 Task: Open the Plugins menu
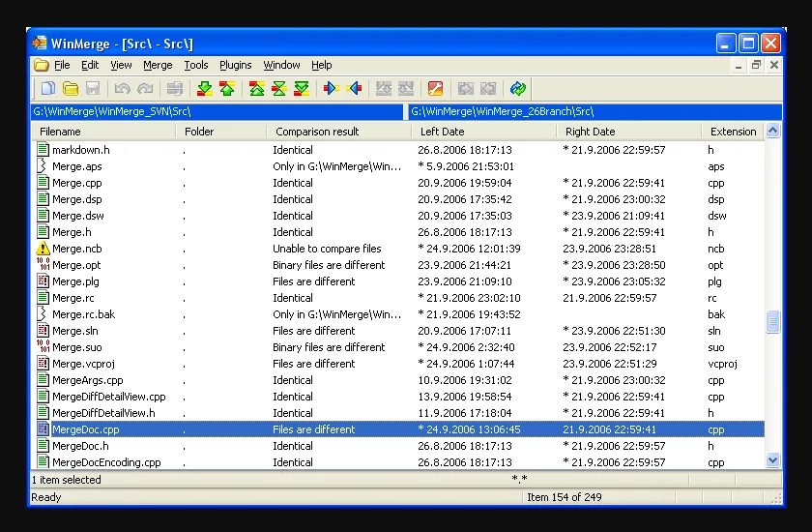[x=236, y=65]
